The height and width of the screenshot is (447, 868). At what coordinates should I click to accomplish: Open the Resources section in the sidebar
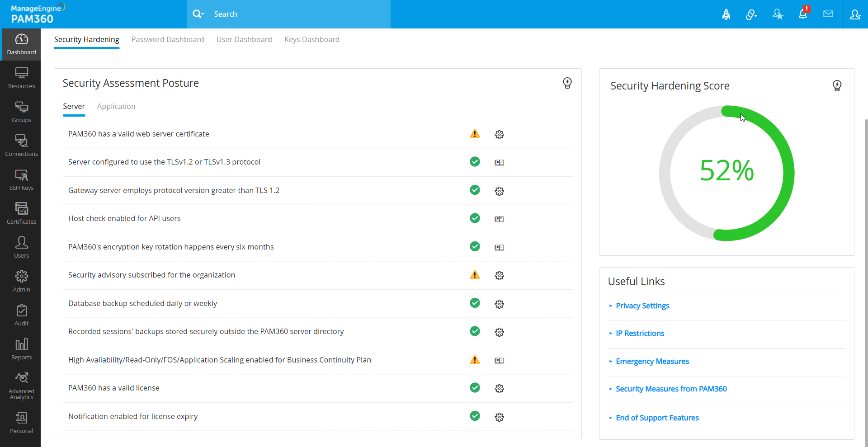(x=21, y=78)
